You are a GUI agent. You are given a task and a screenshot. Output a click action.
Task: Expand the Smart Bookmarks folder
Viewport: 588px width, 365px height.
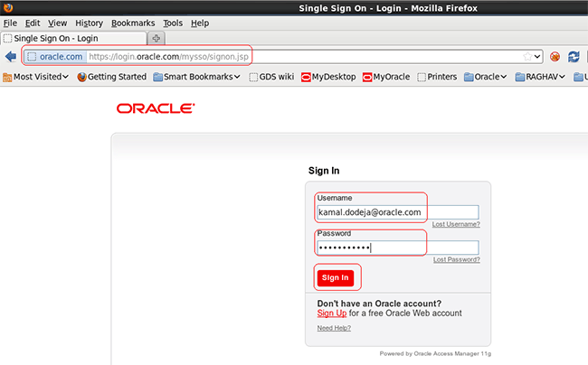point(197,77)
